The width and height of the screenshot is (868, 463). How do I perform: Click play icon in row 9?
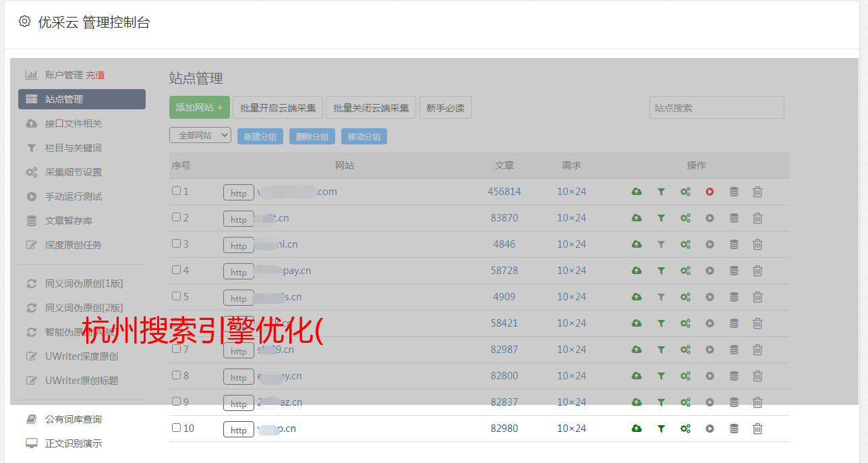pyautogui.click(x=710, y=402)
